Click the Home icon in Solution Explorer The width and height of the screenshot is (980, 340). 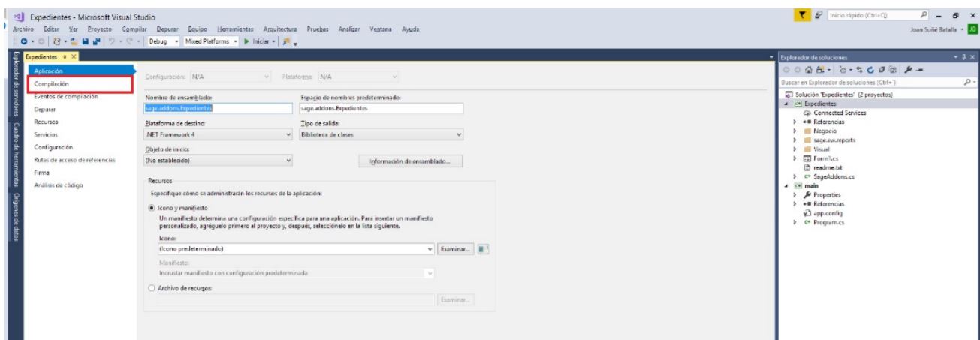[808, 69]
